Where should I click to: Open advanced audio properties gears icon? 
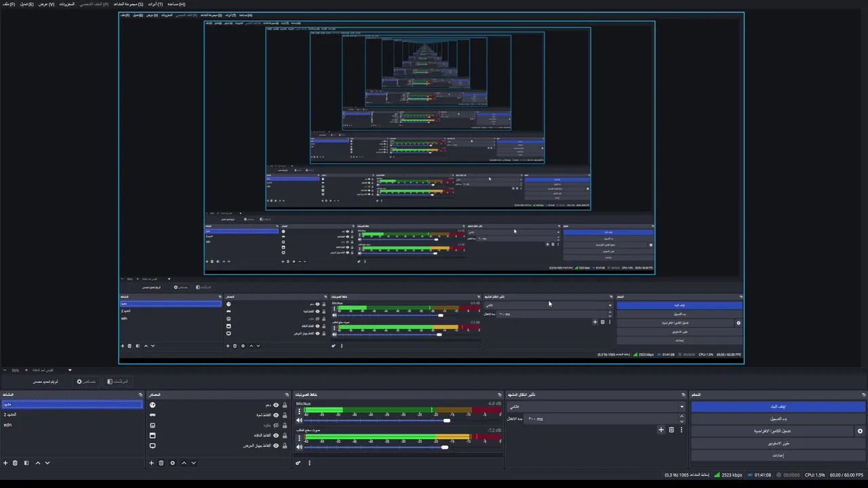[298, 463]
